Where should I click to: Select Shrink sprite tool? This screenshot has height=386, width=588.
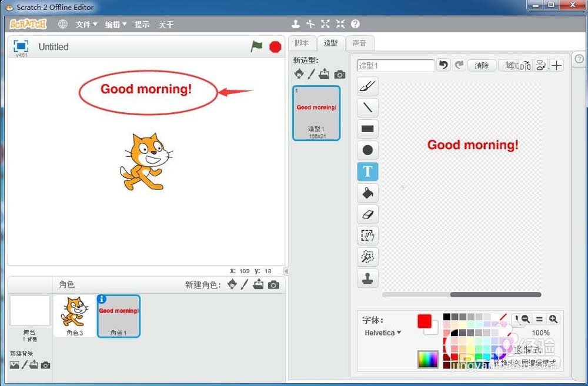[340, 24]
